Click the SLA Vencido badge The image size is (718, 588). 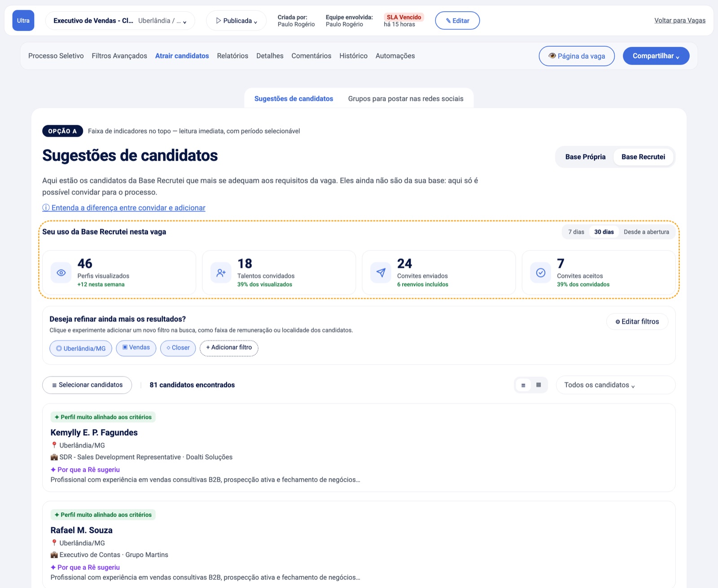tap(404, 17)
